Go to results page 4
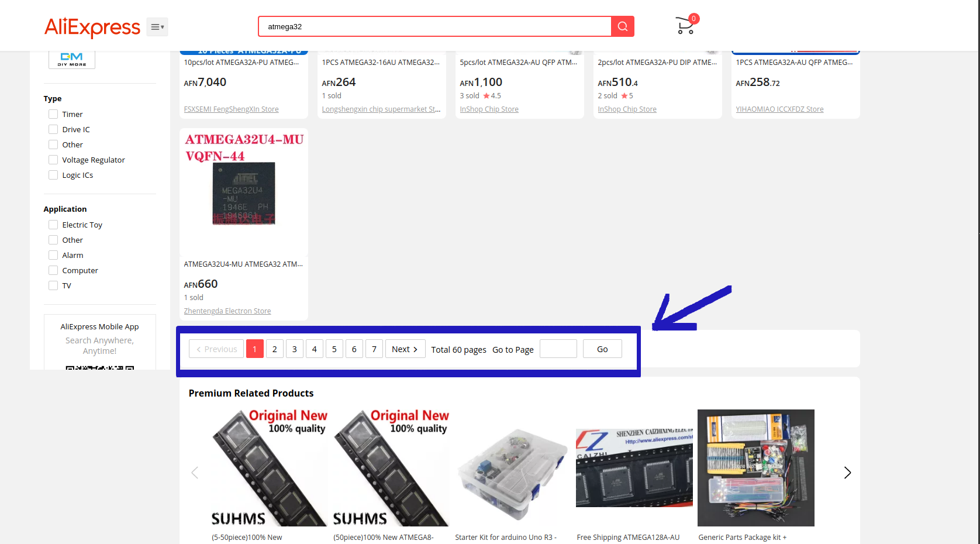 315,349
